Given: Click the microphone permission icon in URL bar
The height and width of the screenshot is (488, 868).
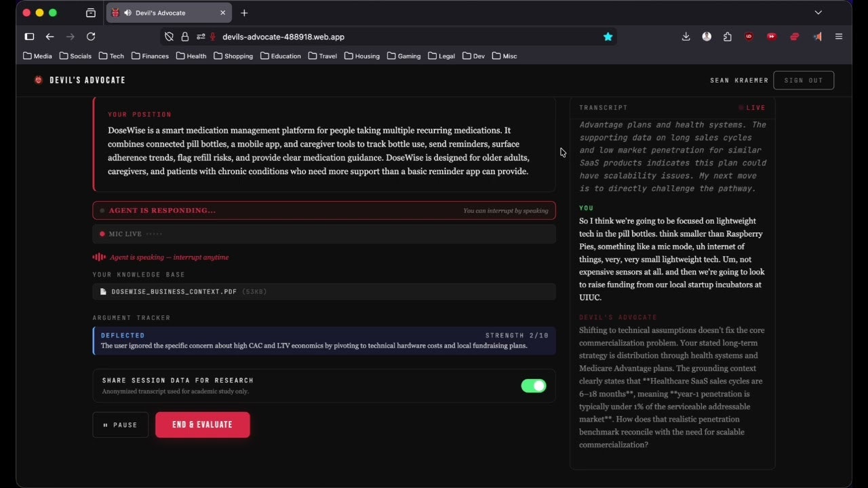Looking at the screenshot, I should point(212,37).
